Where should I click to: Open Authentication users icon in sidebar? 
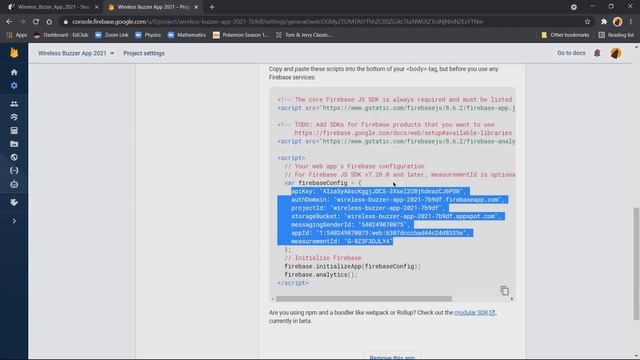(x=14, y=104)
